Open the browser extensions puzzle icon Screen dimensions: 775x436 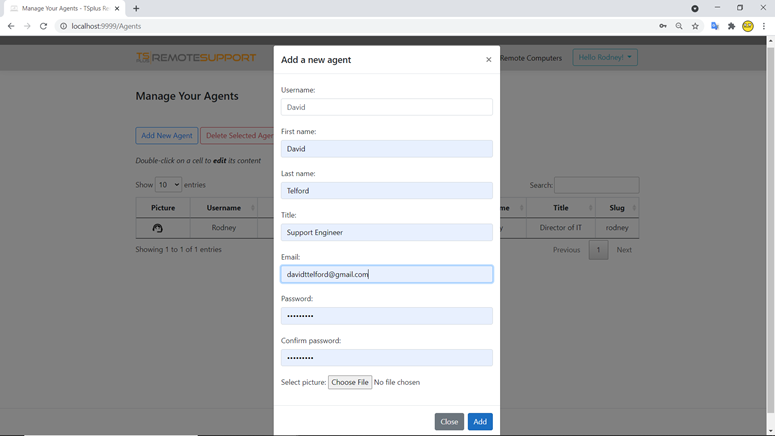tap(731, 26)
